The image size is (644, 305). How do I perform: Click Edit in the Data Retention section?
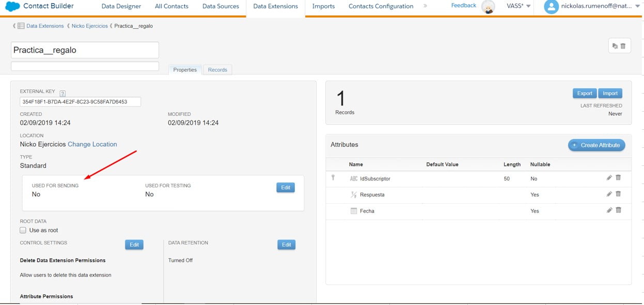(286, 245)
